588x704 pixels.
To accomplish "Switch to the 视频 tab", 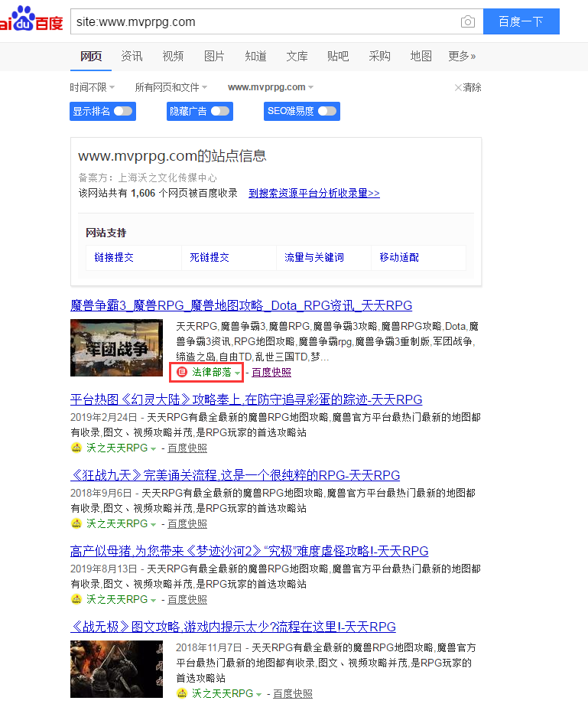I will click(x=173, y=56).
